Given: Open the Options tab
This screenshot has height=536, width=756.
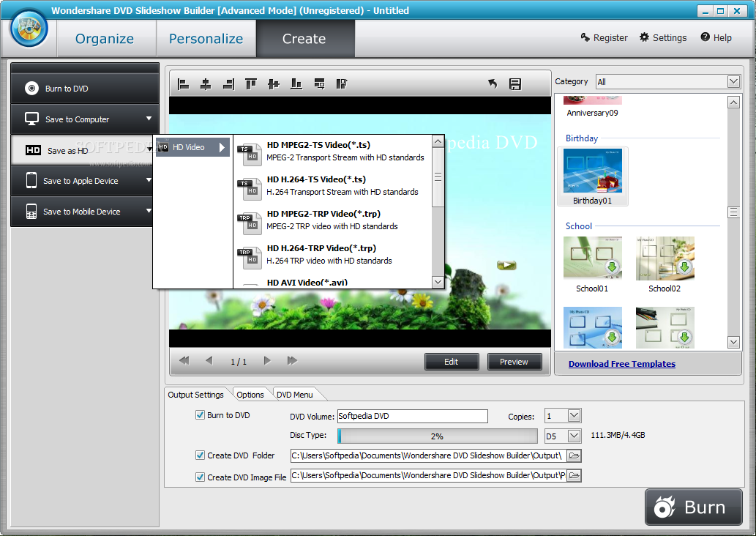Looking at the screenshot, I should point(250,395).
